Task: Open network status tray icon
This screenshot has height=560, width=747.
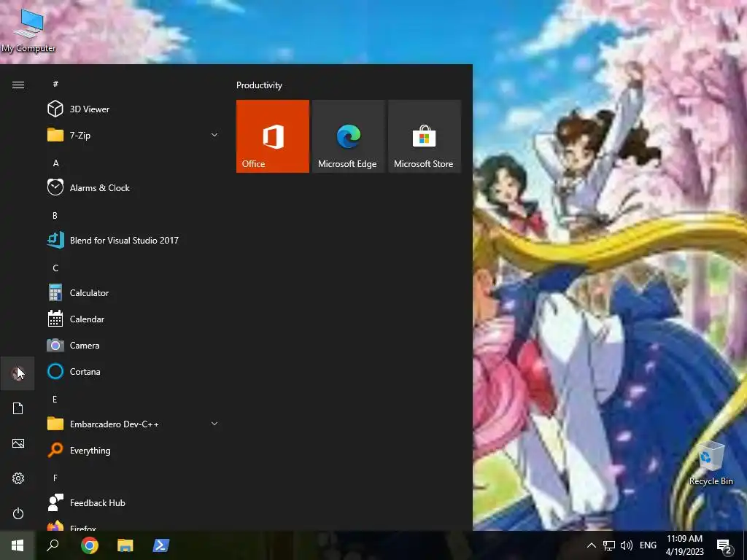Action: coord(609,545)
